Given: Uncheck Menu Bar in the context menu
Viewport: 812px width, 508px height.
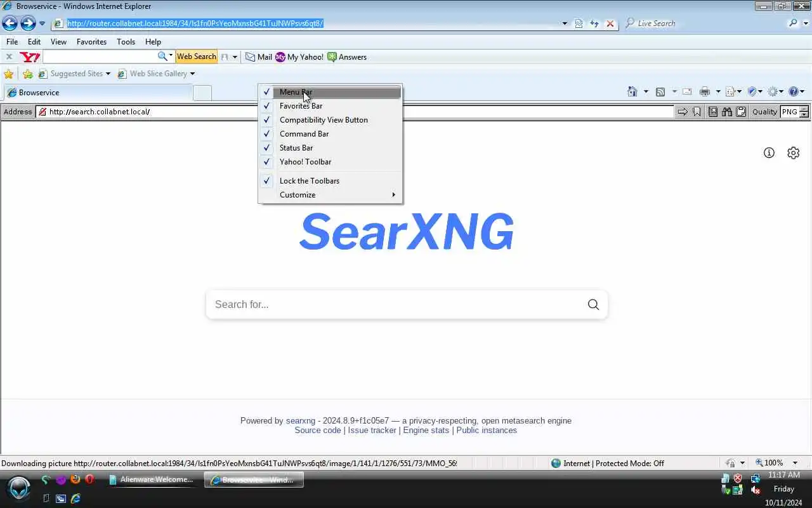Looking at the screenshot, I should pos(330,92).
